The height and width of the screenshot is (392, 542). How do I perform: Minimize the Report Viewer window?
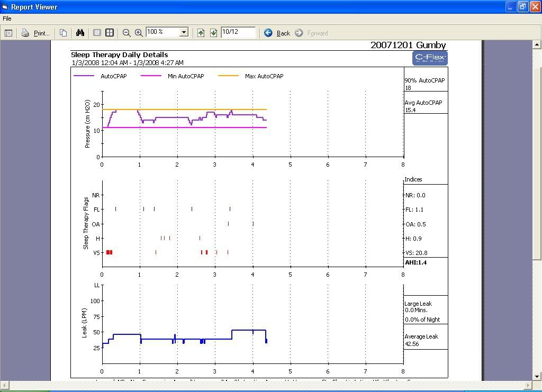click(511, 7)
